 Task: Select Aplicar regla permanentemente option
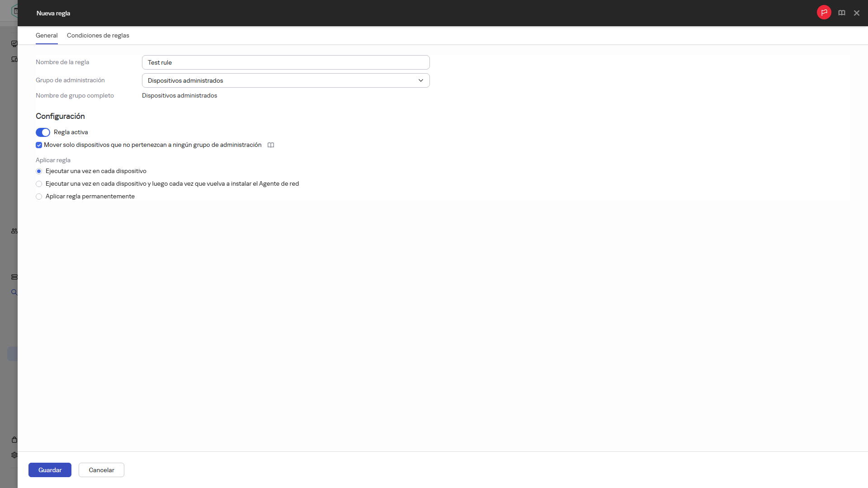[x=39, y=197]
